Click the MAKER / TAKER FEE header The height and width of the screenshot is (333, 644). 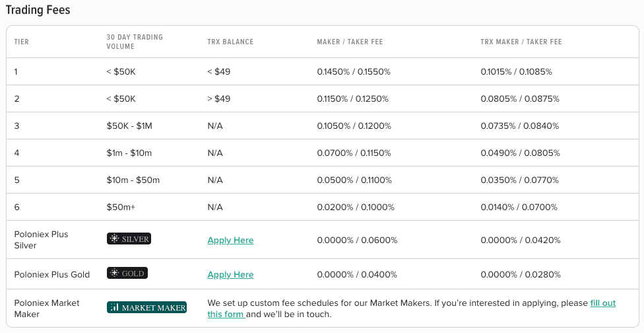click(x=350, y=42)
